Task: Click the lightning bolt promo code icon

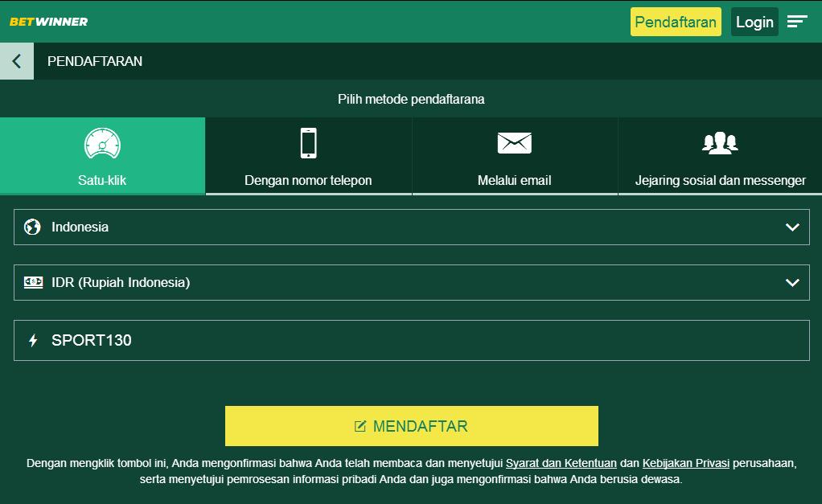Action: (33, 341)
